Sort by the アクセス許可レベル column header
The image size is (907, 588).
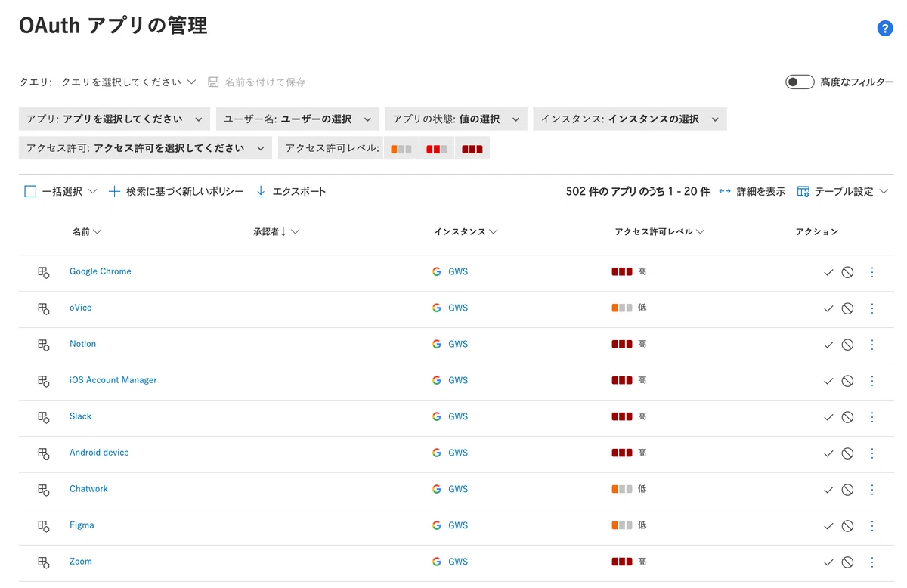660,232
